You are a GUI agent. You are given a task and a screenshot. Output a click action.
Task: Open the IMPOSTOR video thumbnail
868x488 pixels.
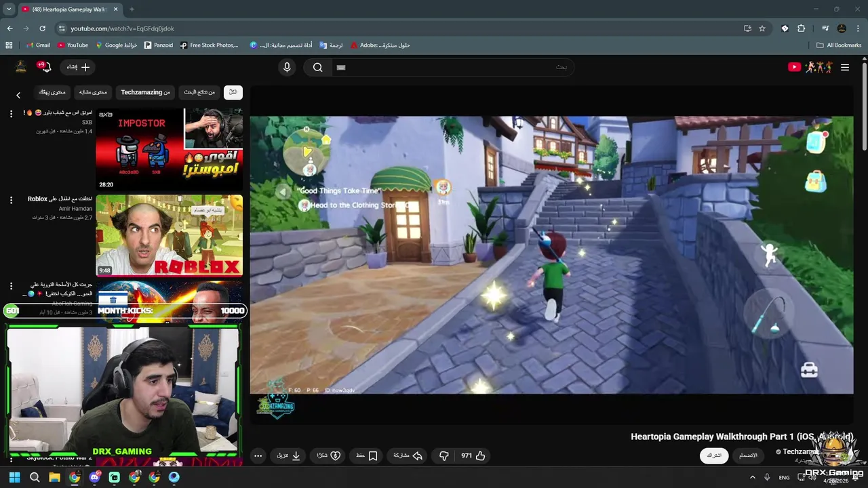pyautogui.click(x=169, y=149)
